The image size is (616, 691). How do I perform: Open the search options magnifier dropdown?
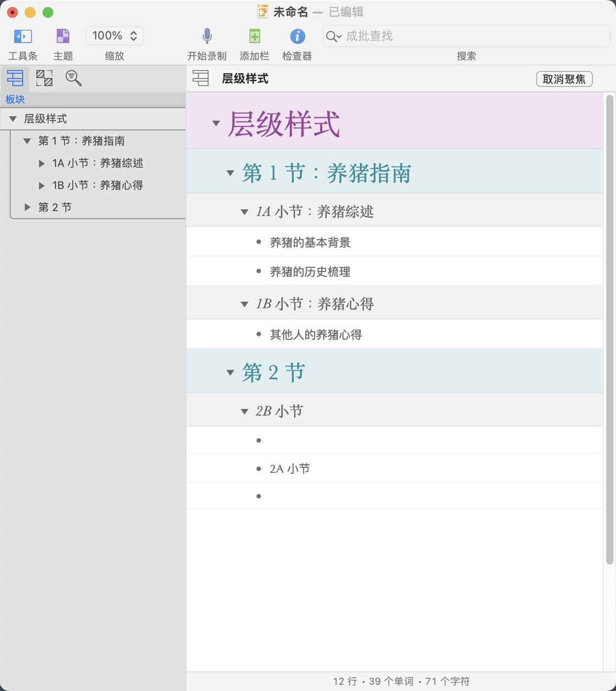333,36
